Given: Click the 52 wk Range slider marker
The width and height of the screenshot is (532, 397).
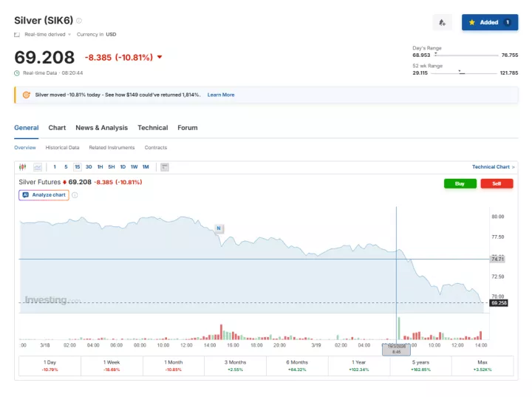Looking at the screenshot, I should point(460,72).
